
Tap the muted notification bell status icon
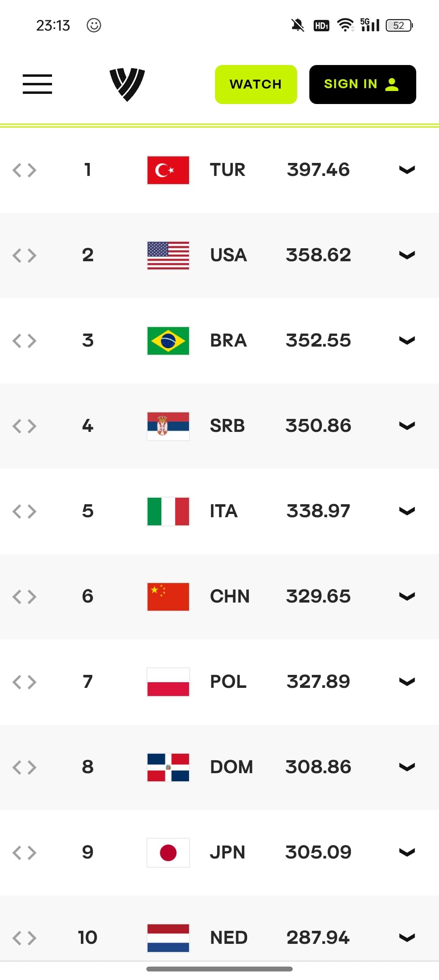click(x=298, y=25)
